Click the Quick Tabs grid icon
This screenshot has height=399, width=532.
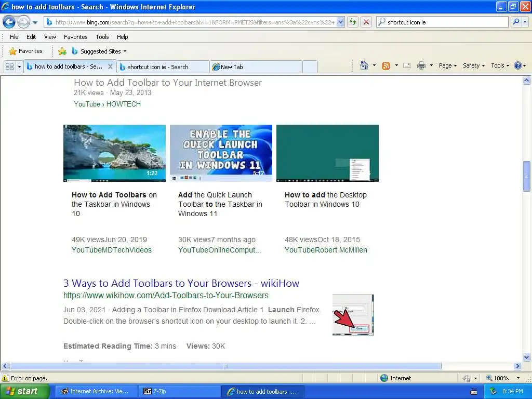click(9, 67)
